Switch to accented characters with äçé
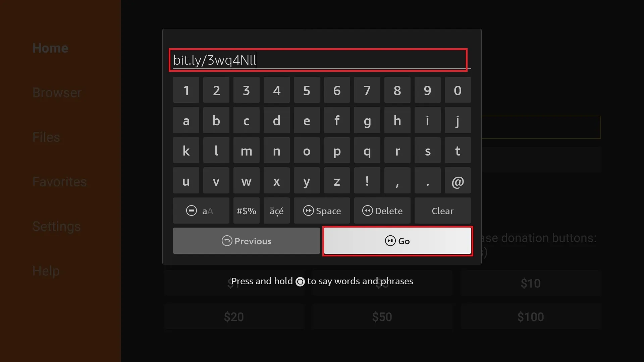 pyautogui.click(x=277, y=210)
